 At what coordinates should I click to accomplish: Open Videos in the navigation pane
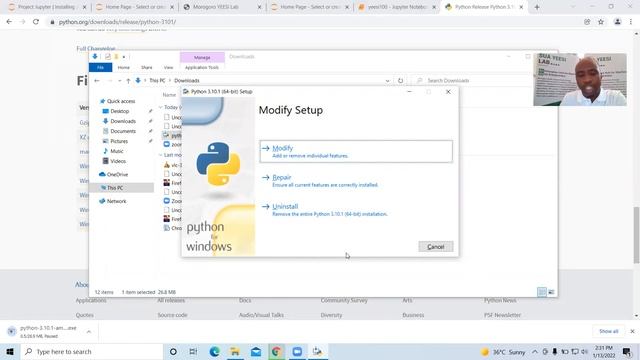(x=118, y=161)
